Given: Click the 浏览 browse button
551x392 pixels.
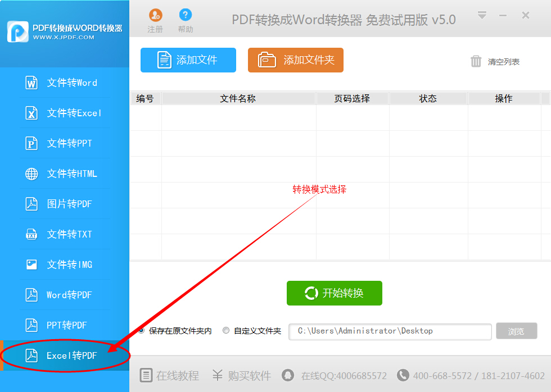Looking at the screenshot, I should (x=517, y=331).
